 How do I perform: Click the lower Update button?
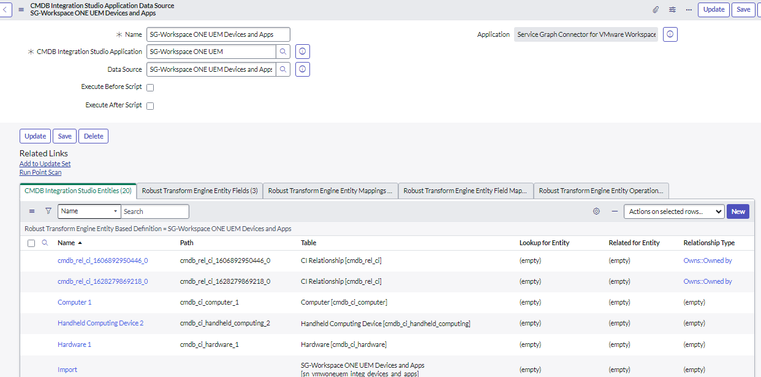tap(35, 136)
